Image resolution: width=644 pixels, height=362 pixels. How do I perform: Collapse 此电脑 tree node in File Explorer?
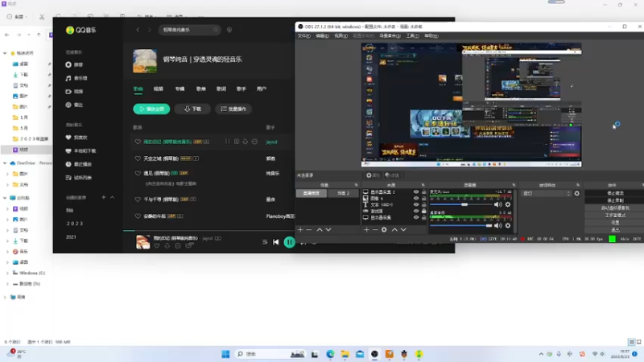pos(5,198)
